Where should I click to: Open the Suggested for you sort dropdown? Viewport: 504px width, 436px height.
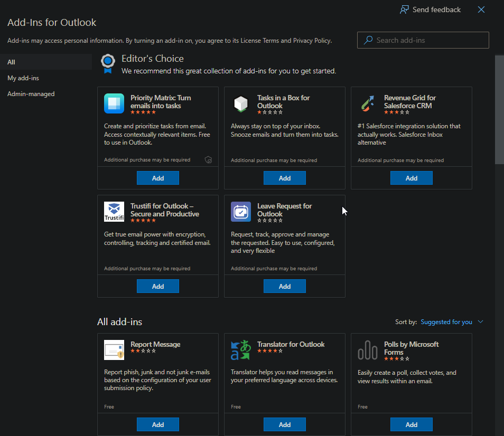(x=450, y=321)
